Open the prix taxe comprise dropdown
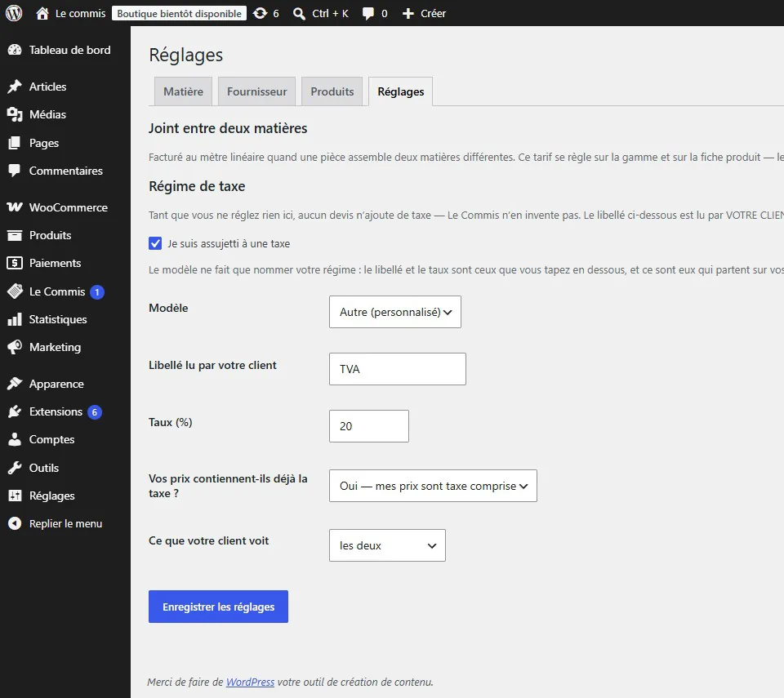784x698 pixels. tap(433, 486)
